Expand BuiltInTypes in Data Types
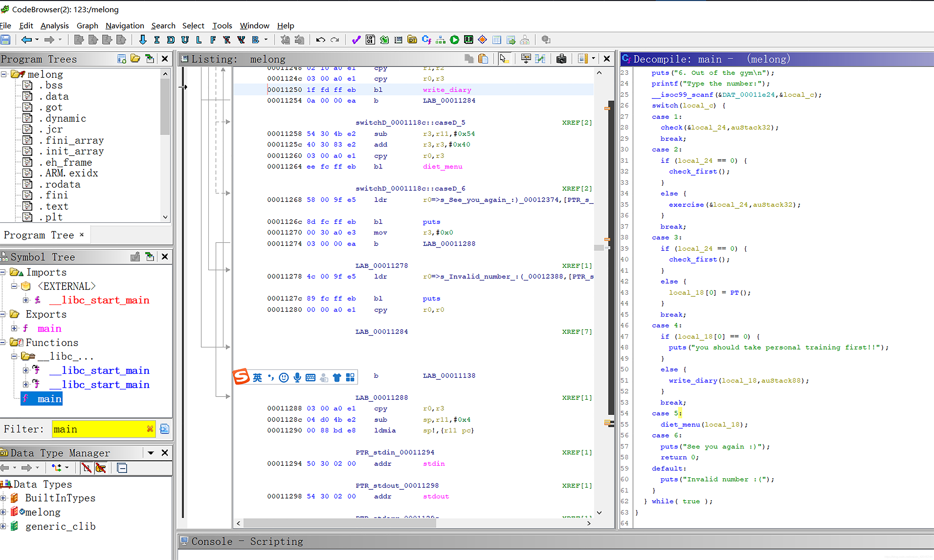 3,498
